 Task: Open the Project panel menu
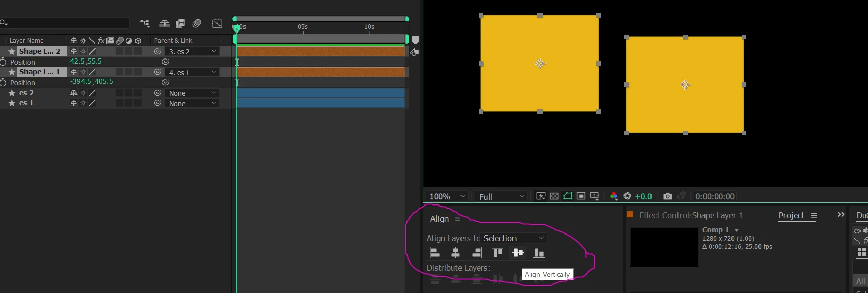point(813,216)
